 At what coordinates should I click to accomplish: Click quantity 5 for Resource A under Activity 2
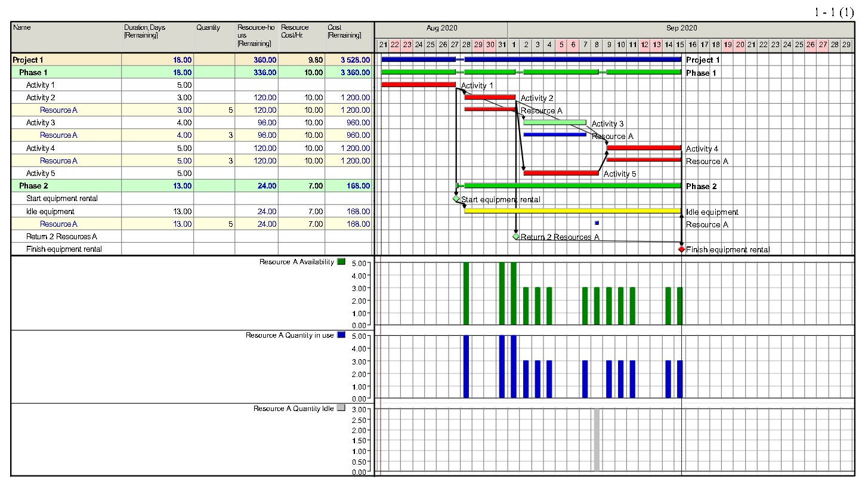[x=230, y=110]
